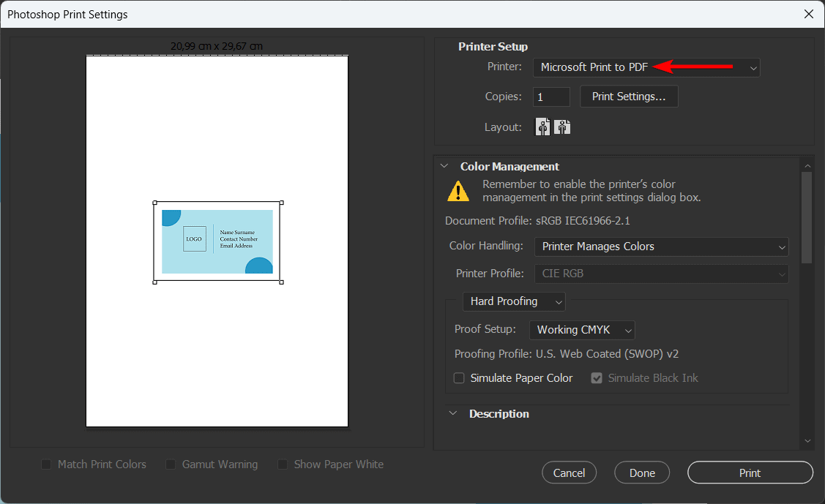Click Document Profile sRGB IEC61966-2.1 text
825x504 pixels.
537,221
